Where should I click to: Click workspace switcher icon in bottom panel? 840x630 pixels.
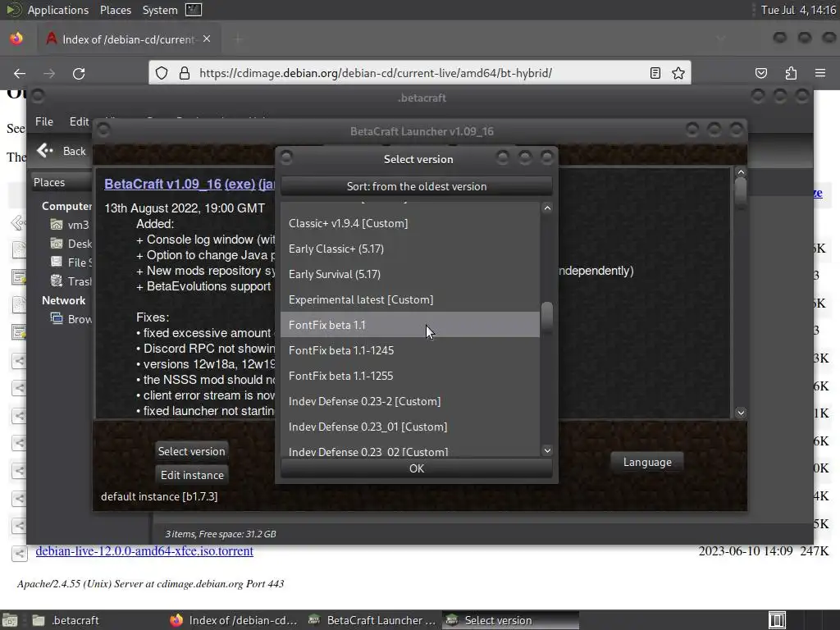(x=777, y=620)
